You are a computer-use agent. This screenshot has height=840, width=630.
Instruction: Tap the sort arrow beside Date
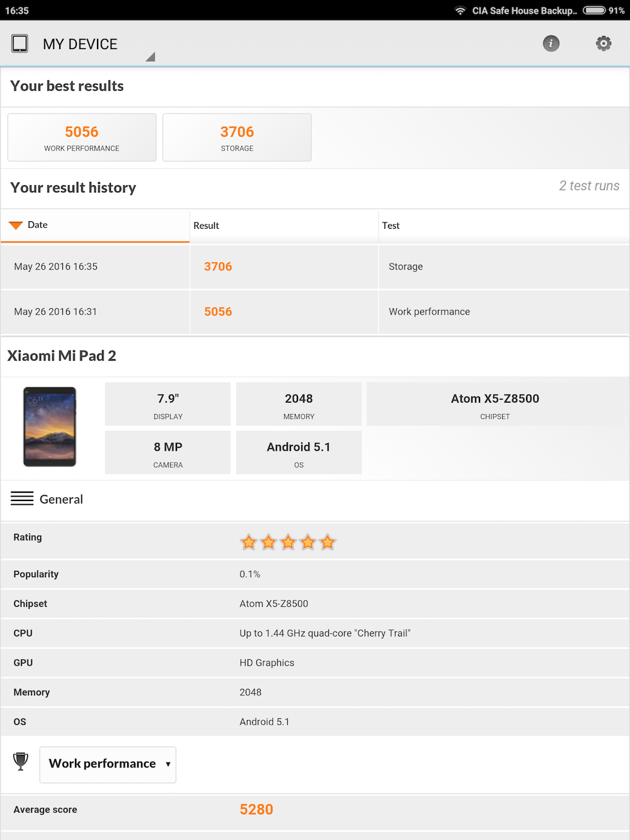click(x=16, y=225)
